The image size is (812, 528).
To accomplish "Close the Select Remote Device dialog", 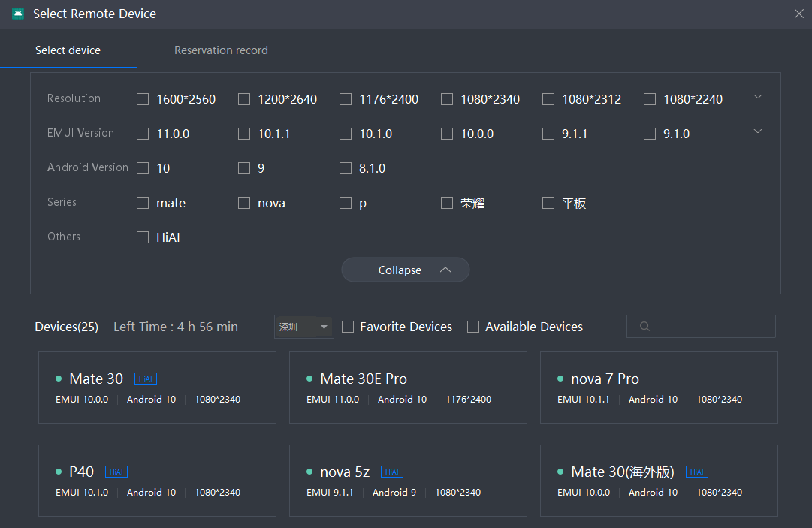I will click(x=798, y=14).
